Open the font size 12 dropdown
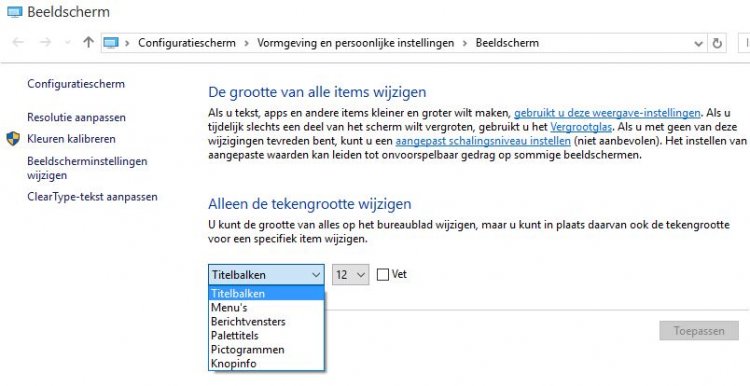Viewport: 750px width, 386px height. click(351, 275)
